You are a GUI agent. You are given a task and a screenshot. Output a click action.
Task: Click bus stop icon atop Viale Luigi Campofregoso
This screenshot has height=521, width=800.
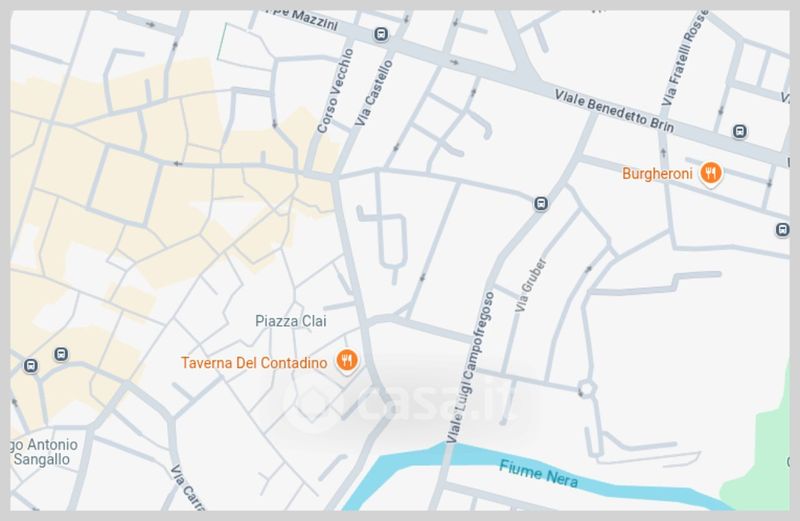coord(541,204)
